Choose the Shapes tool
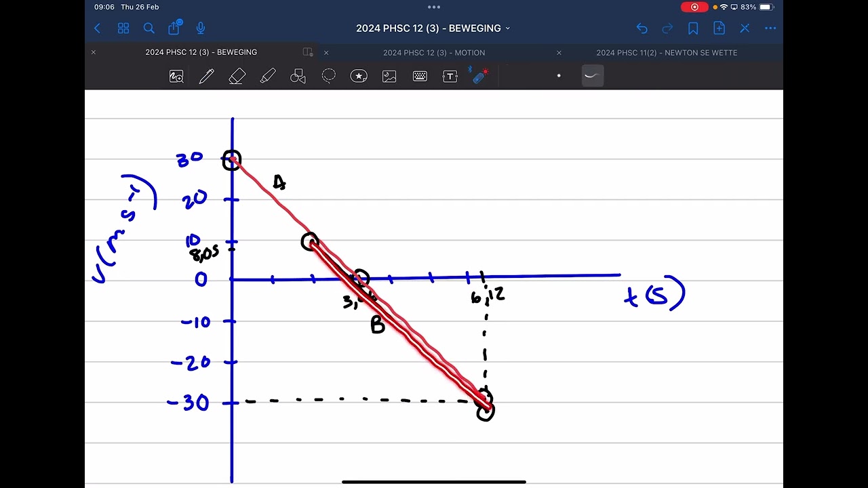868x488 pixels. coord(298,77)
